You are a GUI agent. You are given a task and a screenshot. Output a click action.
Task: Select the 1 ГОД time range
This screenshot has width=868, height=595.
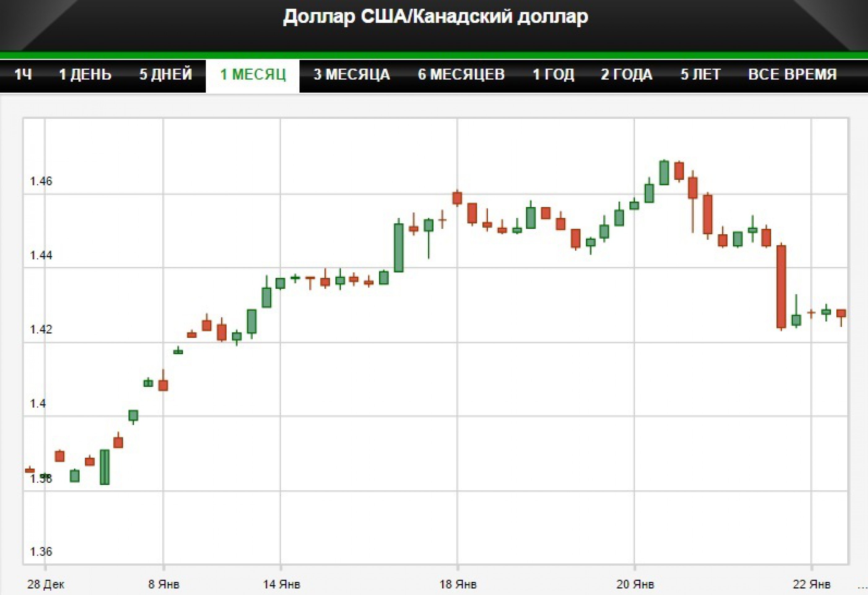point(554,75)
